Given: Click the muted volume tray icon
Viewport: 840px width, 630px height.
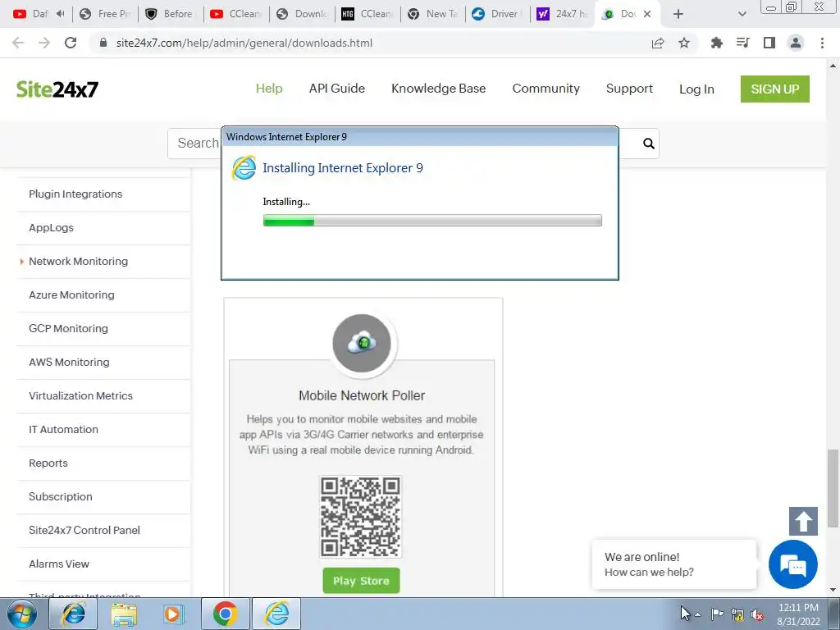Looking at the screenshot, I should pyautogui.click(x=757, y=614).
